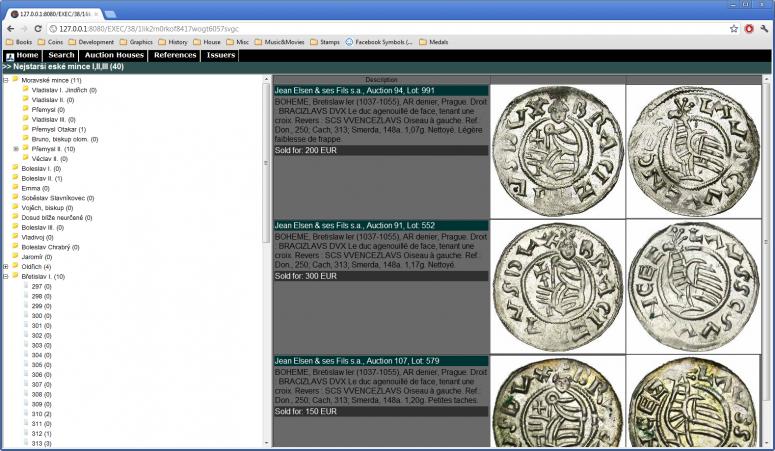Click the Description column header
This screenshot has height=451, width=775.
381,80
